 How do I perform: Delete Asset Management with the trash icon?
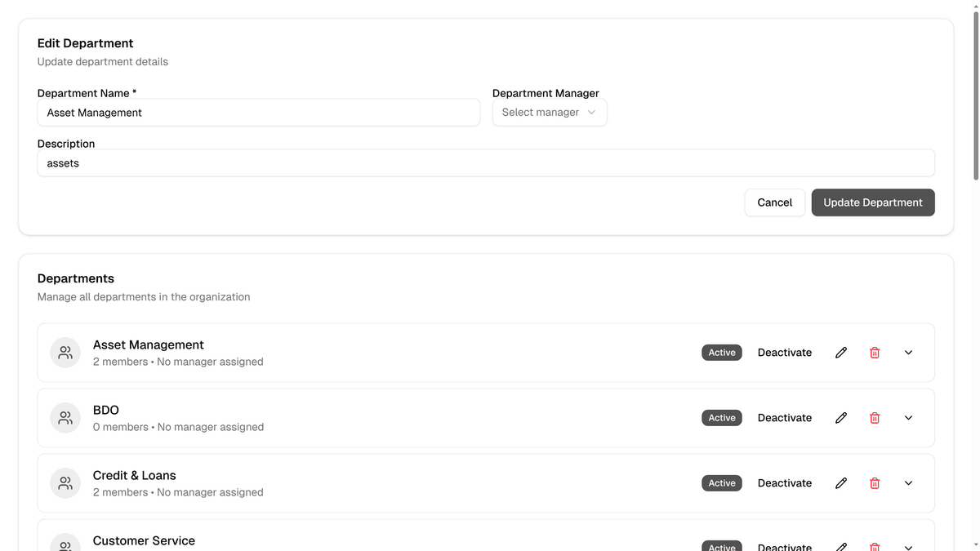875,353
